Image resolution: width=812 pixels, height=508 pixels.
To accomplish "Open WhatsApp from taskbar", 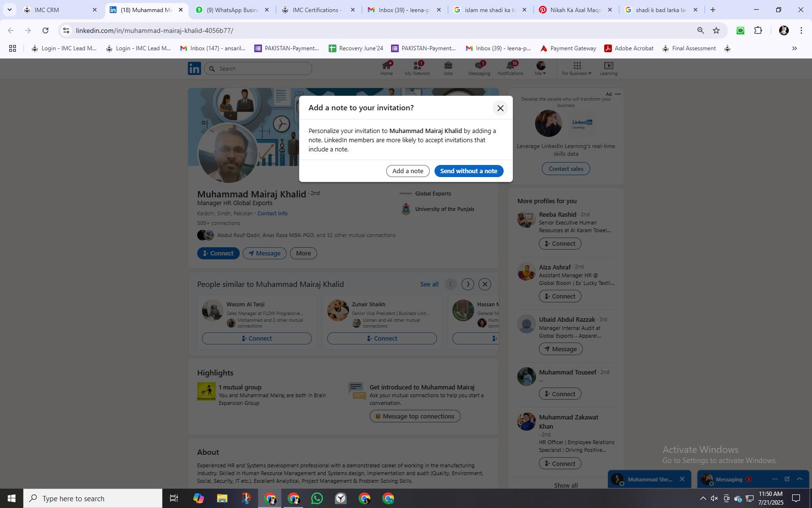I will point(317,498).
